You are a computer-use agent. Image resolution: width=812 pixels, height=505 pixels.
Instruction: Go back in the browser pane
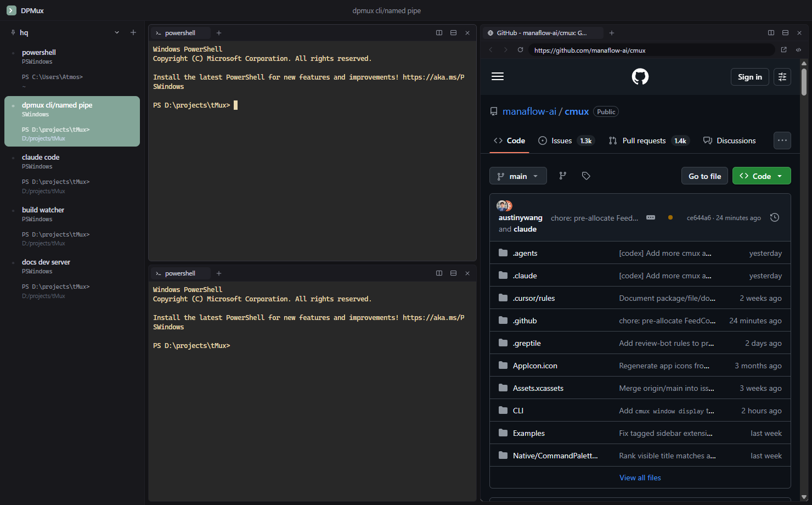click(x=491, y=50)
